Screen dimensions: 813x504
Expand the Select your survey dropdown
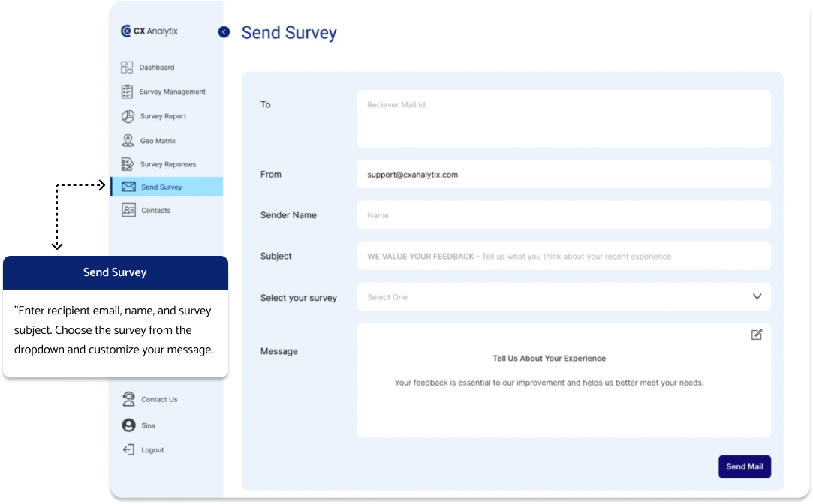(564, 297)
